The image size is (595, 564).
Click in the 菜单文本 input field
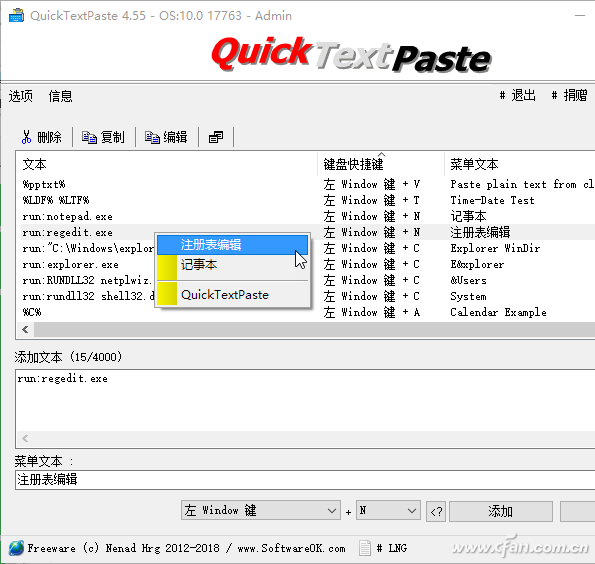(x=305, y=480)
